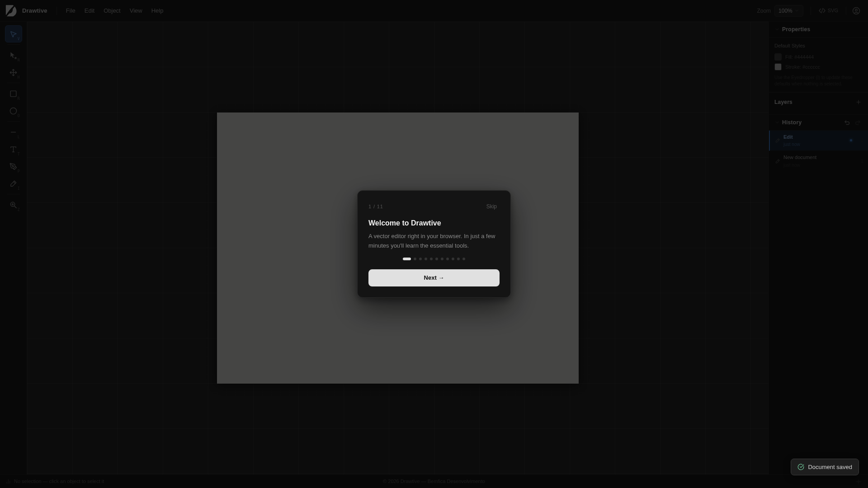Click the first tour progress indicator
The width and height of the screenshot is (868, 488).
coord(407,259)
